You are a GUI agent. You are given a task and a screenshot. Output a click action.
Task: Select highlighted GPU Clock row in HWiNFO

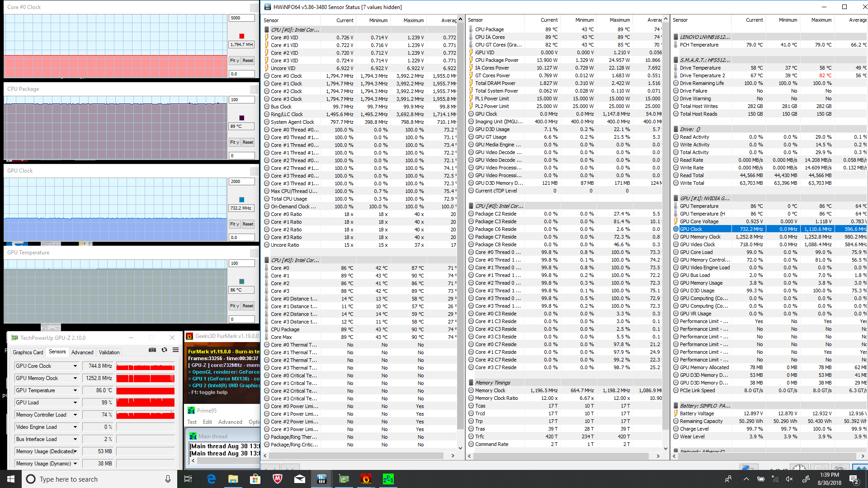[770, 229]
